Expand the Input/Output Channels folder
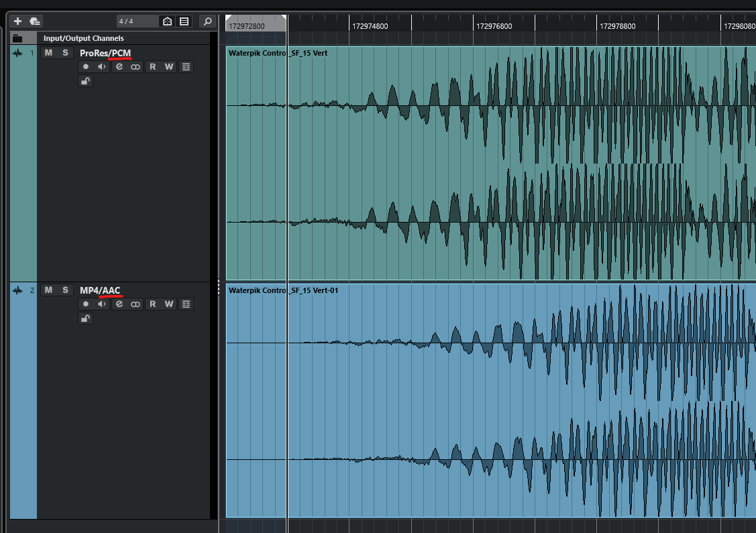Image resolution: width=756 pixels, height=533 pixels. (x=17, y=38)
